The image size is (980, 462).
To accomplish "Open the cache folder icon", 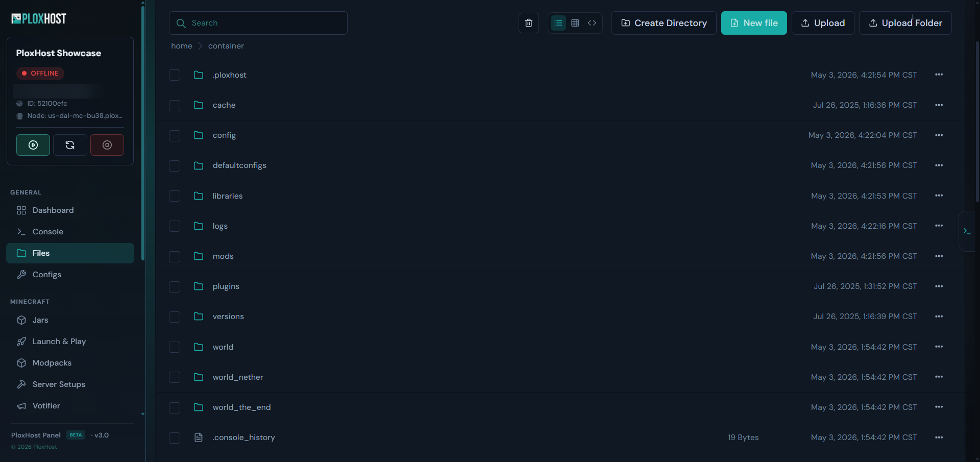I will point(199,105).
